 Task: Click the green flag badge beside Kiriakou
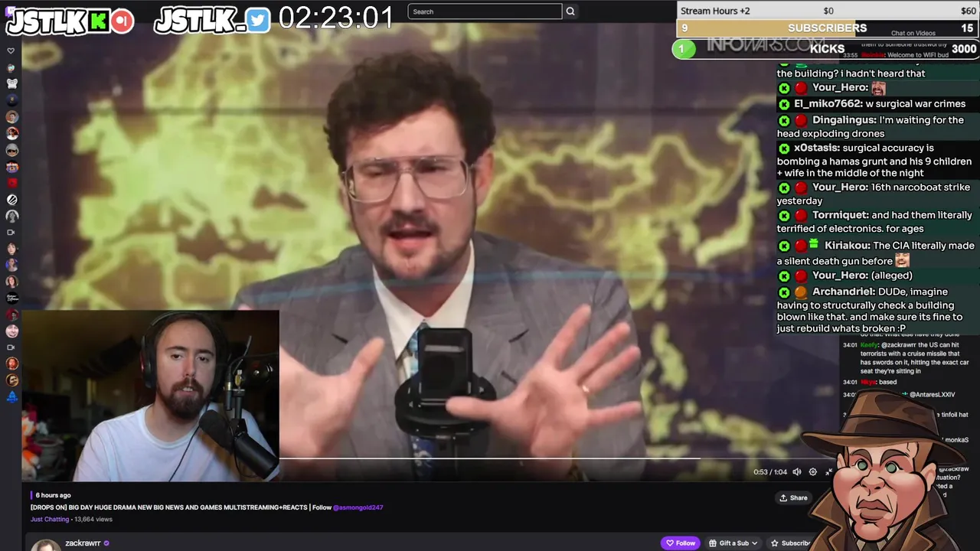point(814,245)
